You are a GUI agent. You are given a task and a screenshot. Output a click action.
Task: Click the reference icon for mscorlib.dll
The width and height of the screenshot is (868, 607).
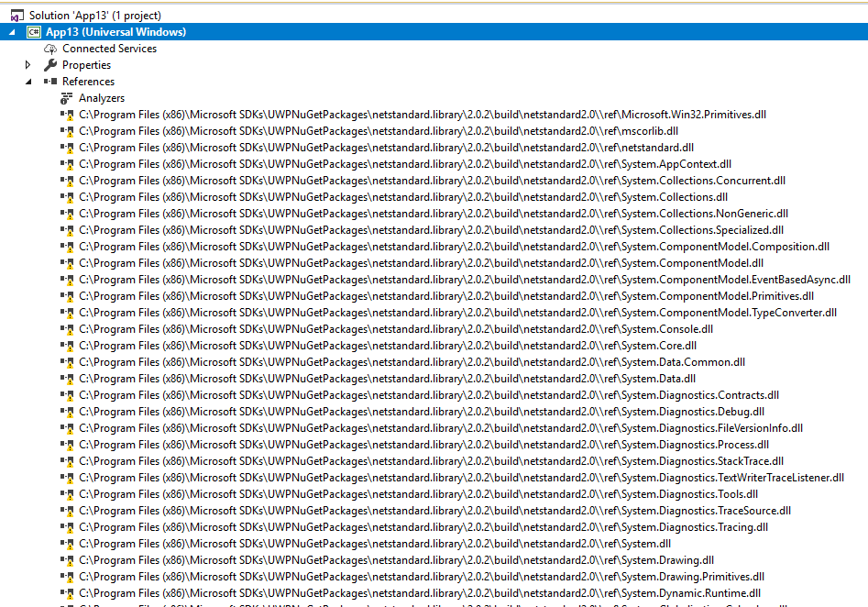point(67,130)
